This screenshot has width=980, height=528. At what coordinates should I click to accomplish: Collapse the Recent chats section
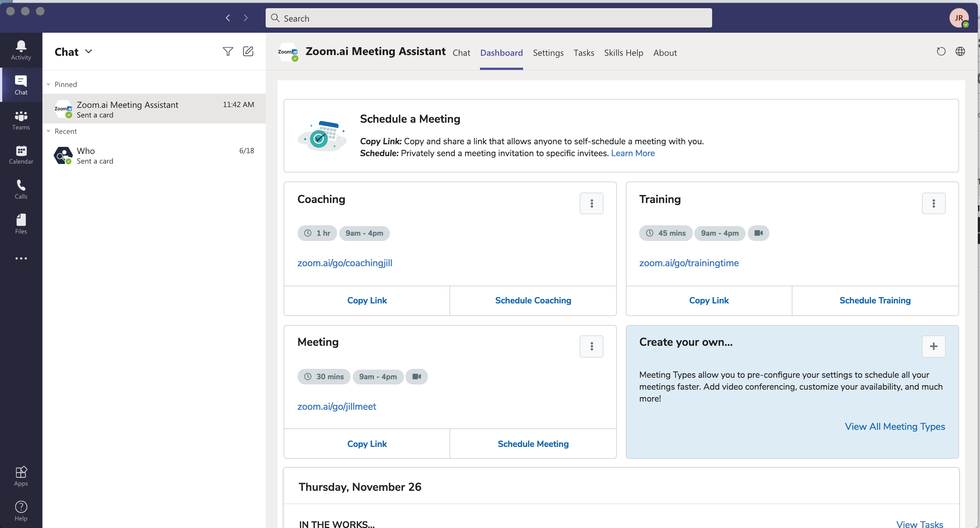point(48,131)
